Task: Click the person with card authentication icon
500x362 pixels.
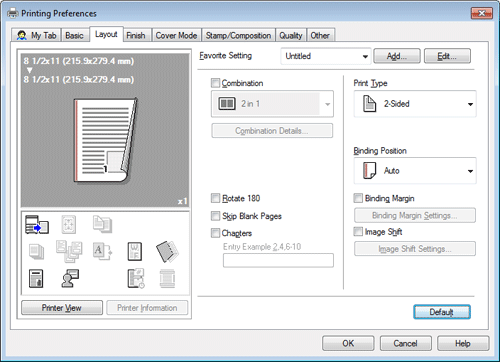Action: tap(70, 278)
